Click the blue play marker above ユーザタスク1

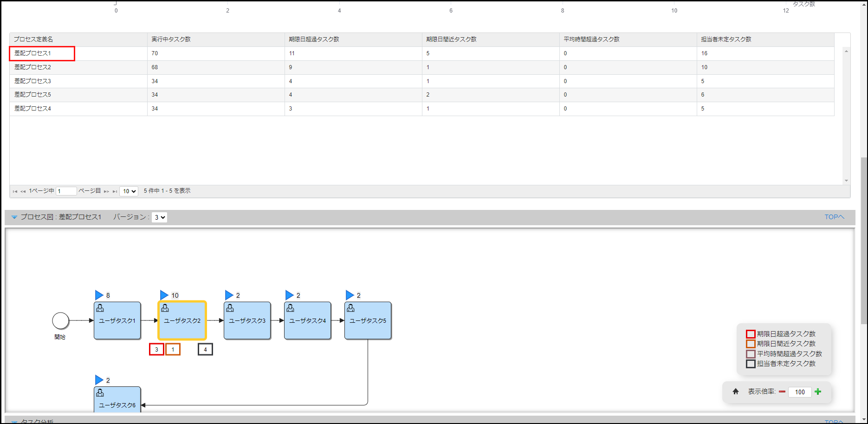coord(99,295)
